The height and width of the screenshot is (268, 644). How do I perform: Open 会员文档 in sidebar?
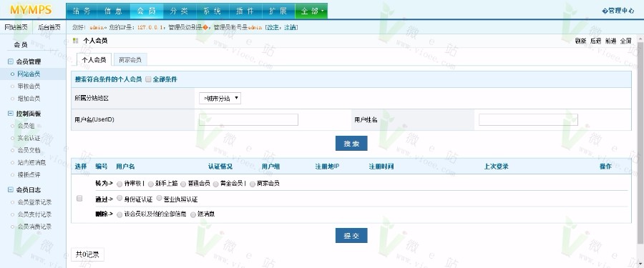[29, 151]
